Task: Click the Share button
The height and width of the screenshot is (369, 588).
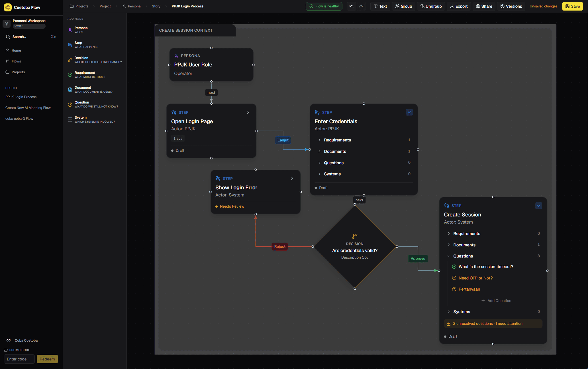Action: (x=484, y=6)
